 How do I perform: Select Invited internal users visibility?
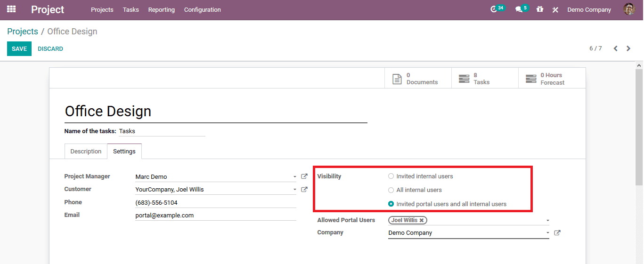(391, 176)
